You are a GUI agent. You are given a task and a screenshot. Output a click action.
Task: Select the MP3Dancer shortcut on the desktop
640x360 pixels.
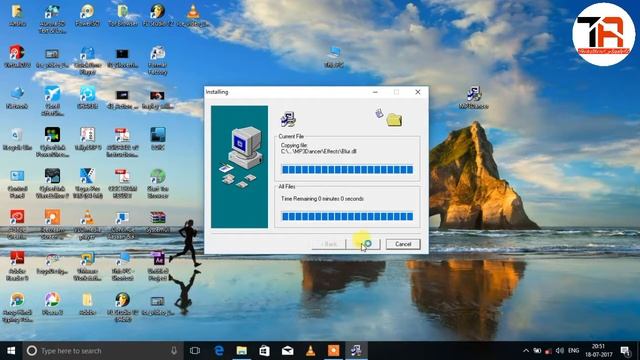click(473, 98)
